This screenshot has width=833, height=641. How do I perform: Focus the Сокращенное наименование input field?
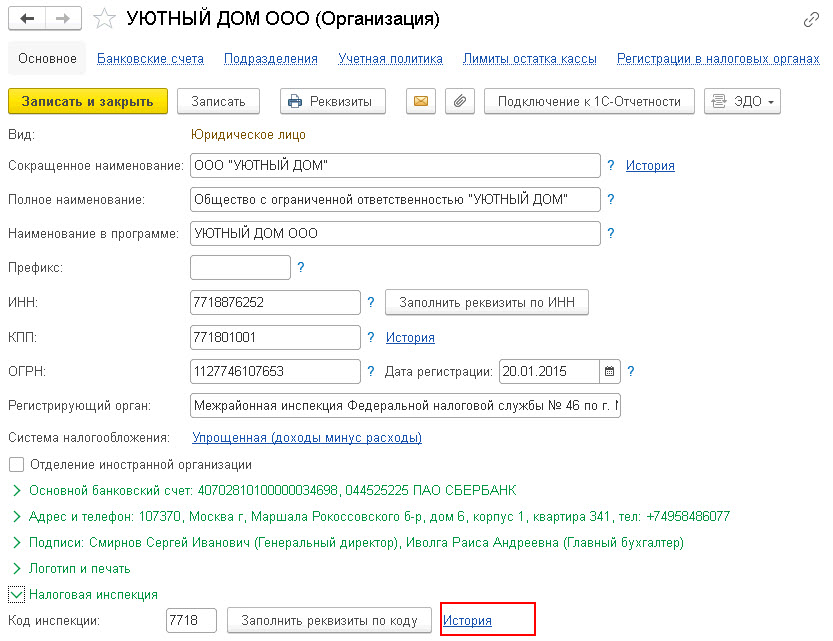coord(395,165)
